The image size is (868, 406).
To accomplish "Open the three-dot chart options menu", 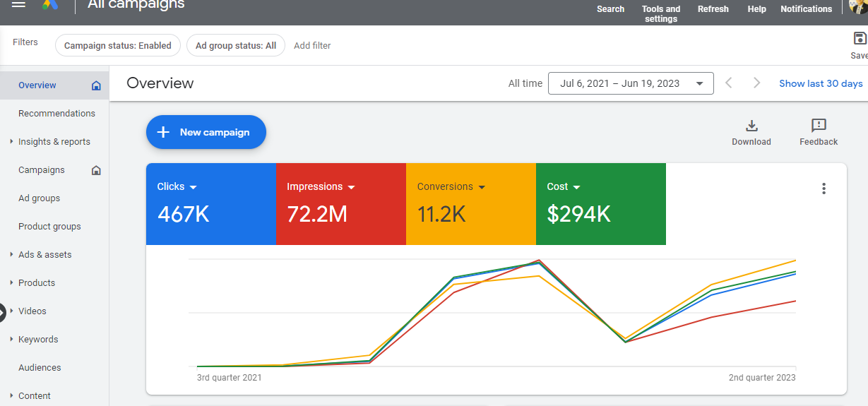I will click(824, 189).
